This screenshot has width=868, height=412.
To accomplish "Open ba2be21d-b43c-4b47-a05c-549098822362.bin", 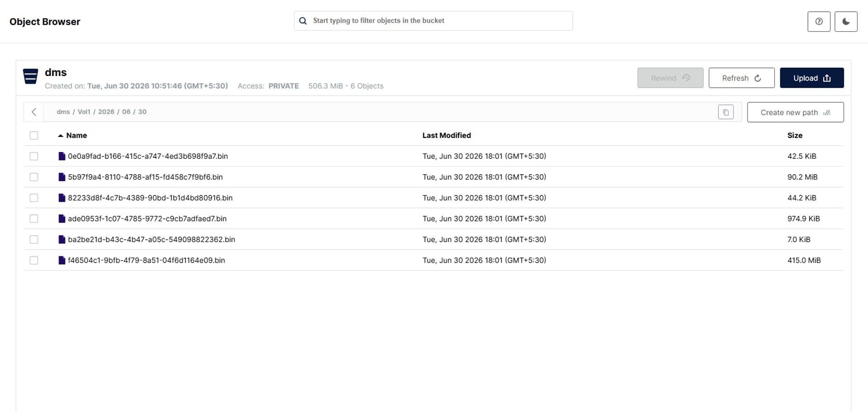I will (151, 239).
